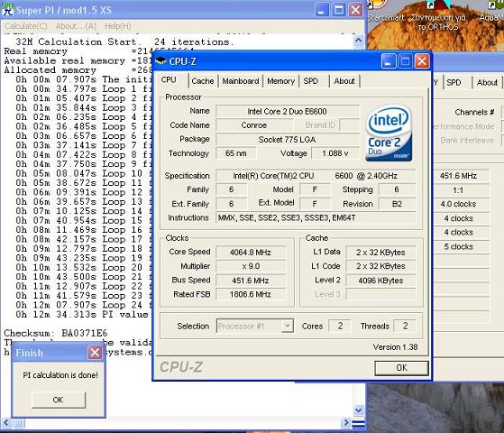This screenshot has width=504, height=433.
Task: Click the Instructions field listing MMX, SSE
Action: [316, 217]
